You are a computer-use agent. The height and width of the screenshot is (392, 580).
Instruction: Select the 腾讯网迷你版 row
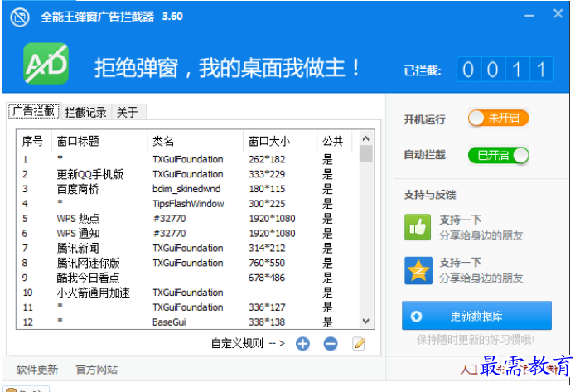[187, 263]
